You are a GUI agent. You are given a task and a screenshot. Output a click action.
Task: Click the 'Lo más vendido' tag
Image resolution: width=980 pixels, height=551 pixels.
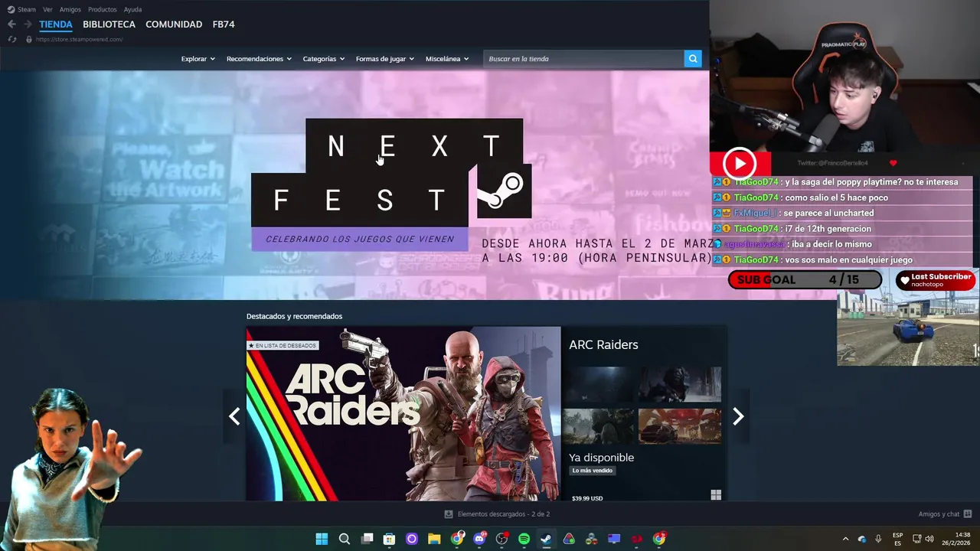[592, 471]
